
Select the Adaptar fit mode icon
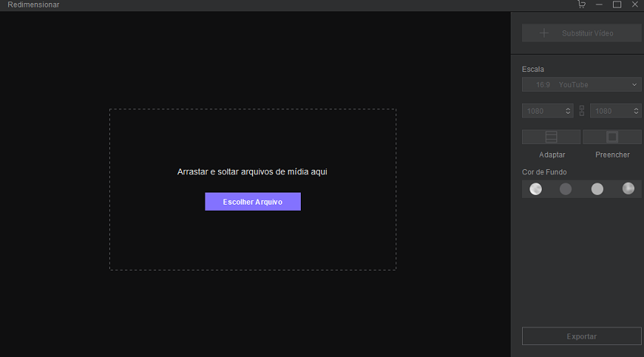point(552,137)
